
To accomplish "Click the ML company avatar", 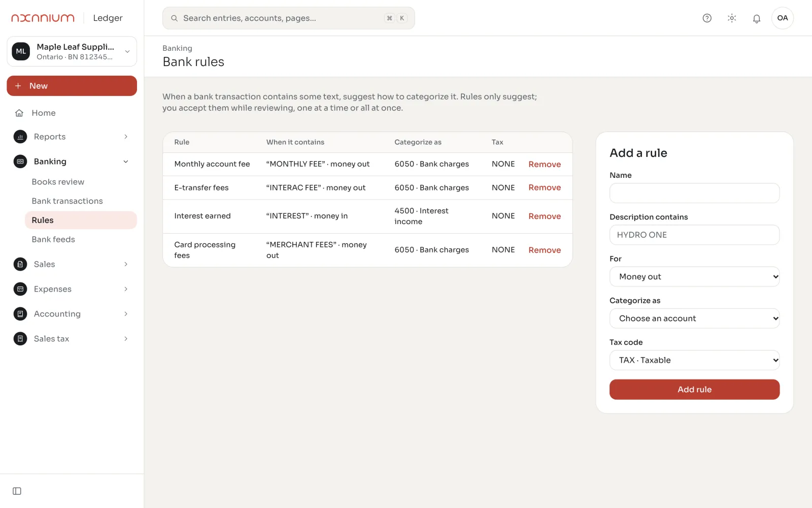I will [x=21, y=51].
